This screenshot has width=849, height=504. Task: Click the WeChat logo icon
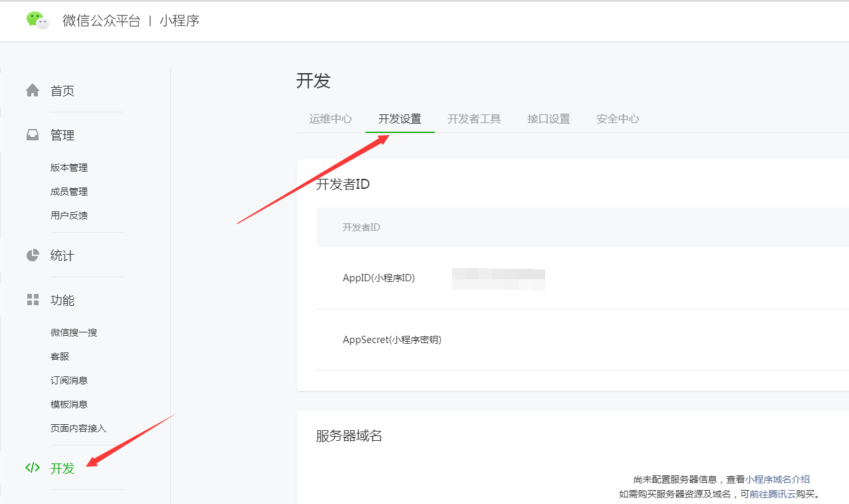38,20
